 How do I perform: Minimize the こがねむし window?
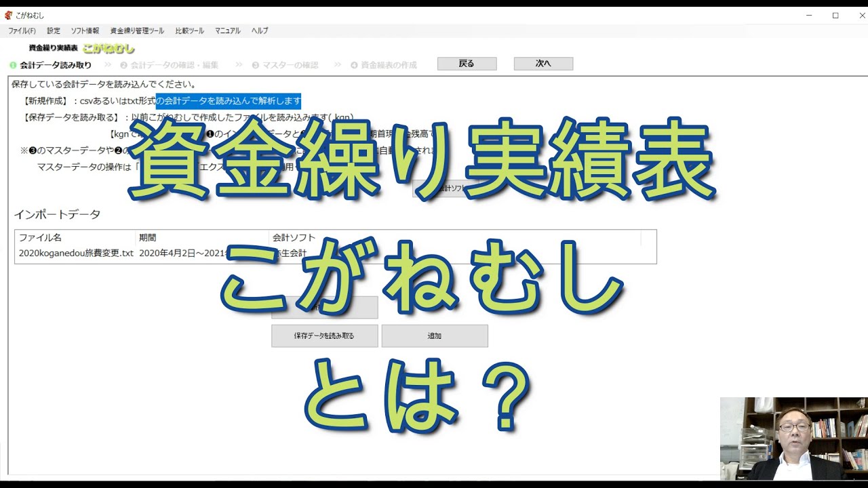810,15
